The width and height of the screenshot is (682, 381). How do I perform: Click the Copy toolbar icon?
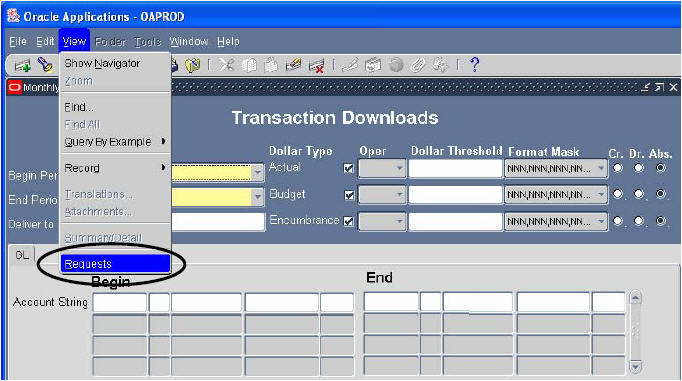tap(249, 65)
